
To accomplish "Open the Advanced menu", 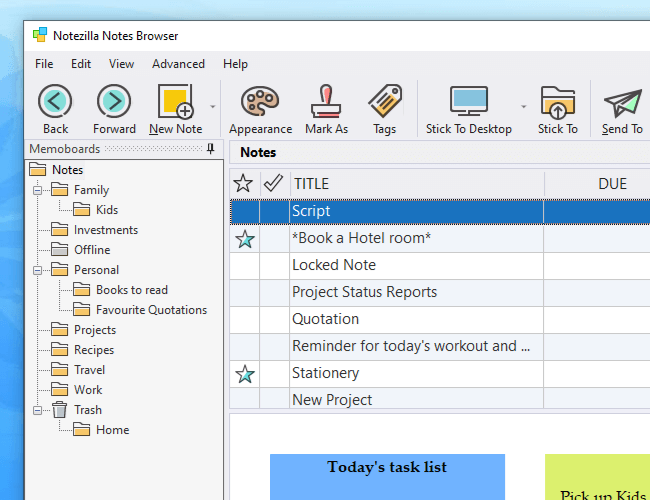I will click(178, 64).
